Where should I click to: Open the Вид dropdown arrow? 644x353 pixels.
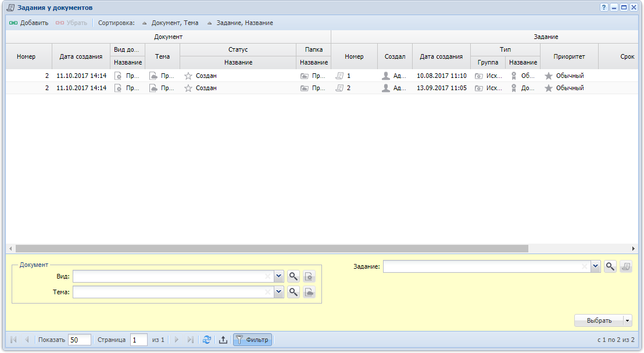279,277
